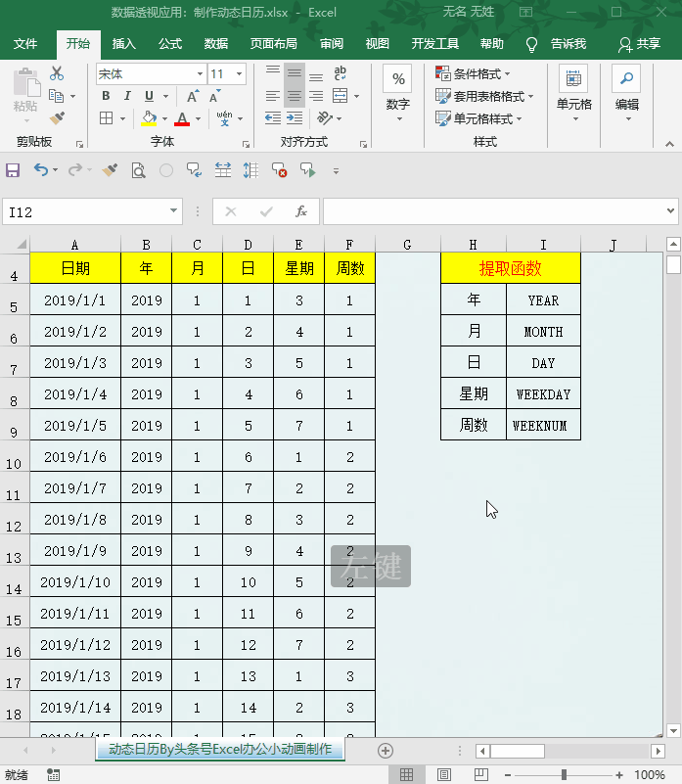Viewport: 682px width, 784px height.
Task: Click zoom in plus button
Action: point(619,775)
